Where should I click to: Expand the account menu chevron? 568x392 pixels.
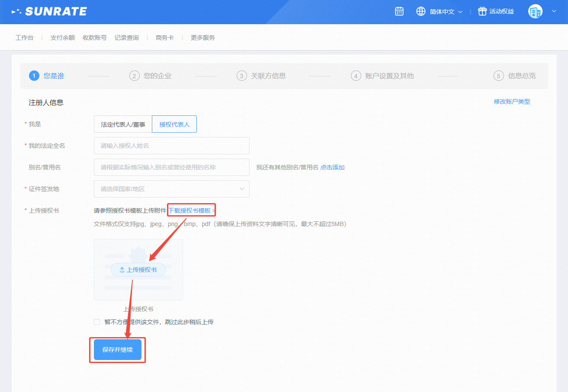coord(554,12)
